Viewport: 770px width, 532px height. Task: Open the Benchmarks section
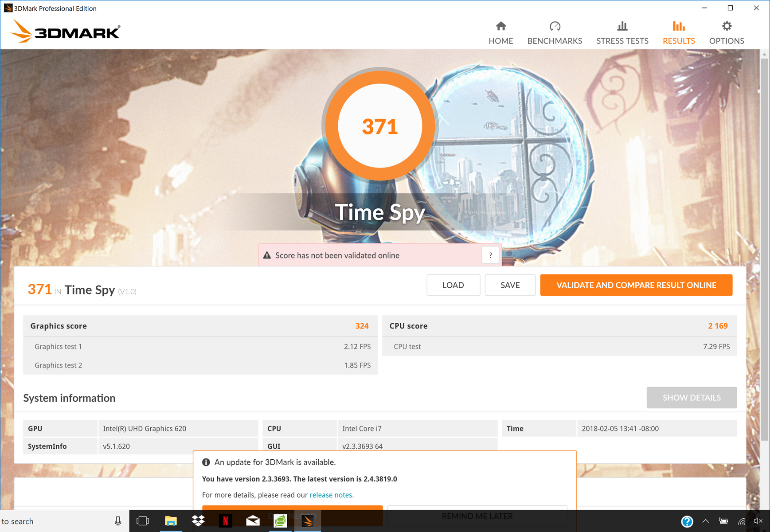[x=554, y=33]
